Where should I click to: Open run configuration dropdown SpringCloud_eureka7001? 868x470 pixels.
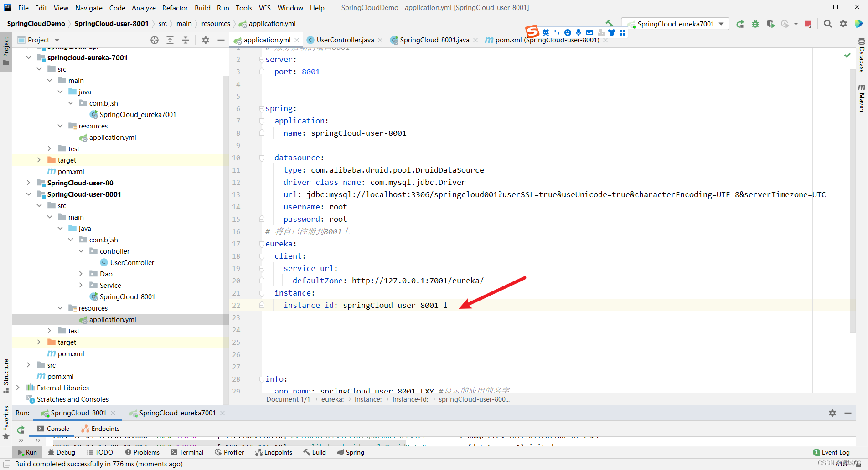pyautogui.click(x=675, y=24)
